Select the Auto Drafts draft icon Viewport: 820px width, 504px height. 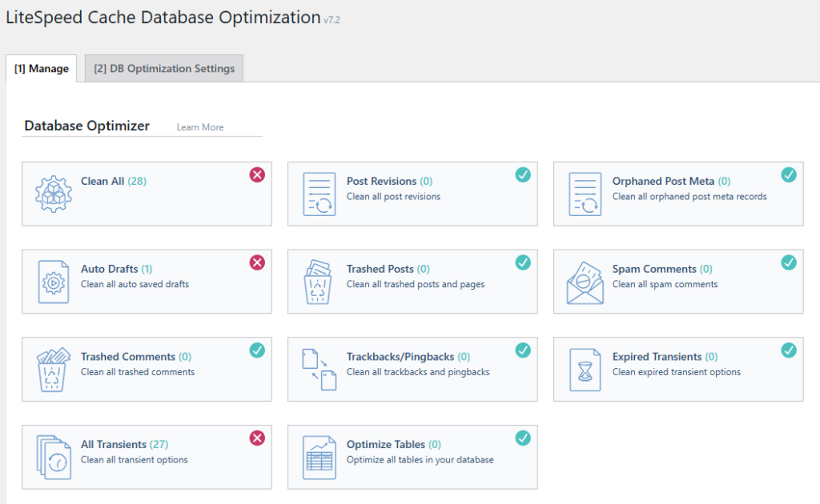[52, 281]
